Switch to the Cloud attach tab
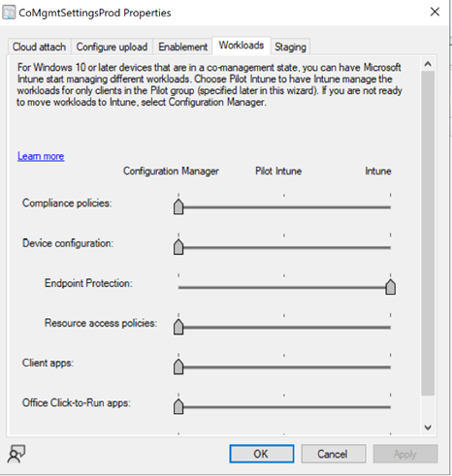 pyautogui.click(x=39, y=47)
